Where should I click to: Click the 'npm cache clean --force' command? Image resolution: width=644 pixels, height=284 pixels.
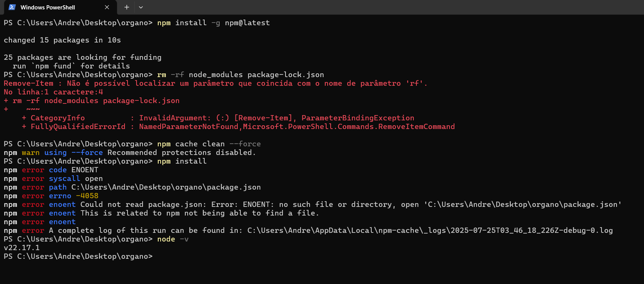tap(209, 144)
